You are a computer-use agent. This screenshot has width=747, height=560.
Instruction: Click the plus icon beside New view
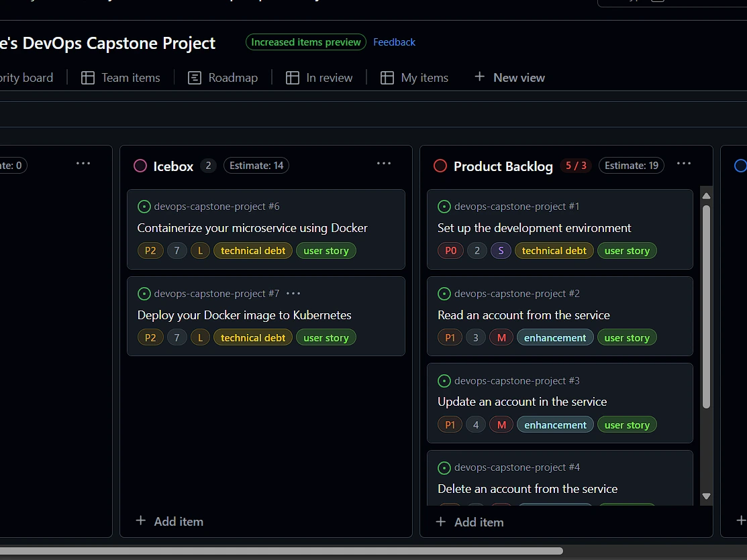[479, 76]
